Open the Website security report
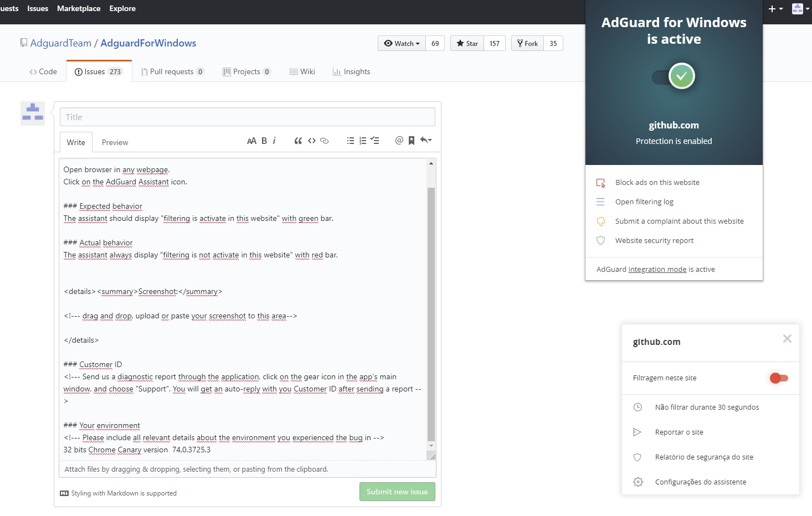 point(654,240)
